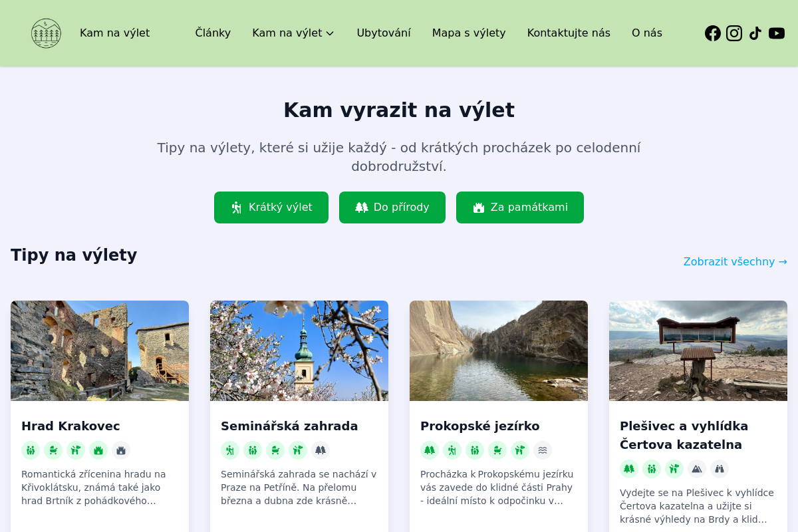This screenshot has width=798, height=532.
Task: Select the water waves icon on Prokopské jezírko card
Action: click(543, 450)
